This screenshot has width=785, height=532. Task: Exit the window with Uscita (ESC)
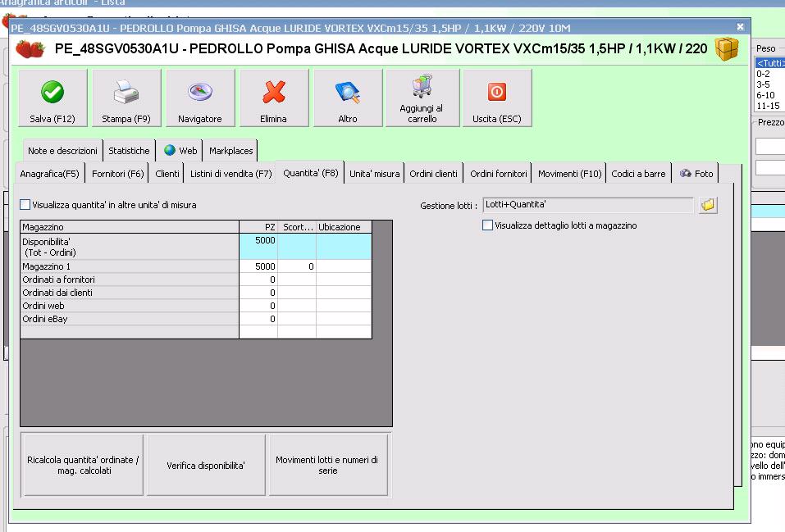pyautogui.click(x=496, y=98)
